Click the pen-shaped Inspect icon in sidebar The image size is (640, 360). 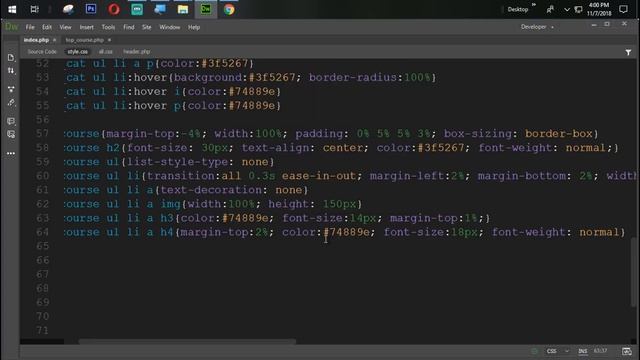pyautogui.click(x=11, y=103)
